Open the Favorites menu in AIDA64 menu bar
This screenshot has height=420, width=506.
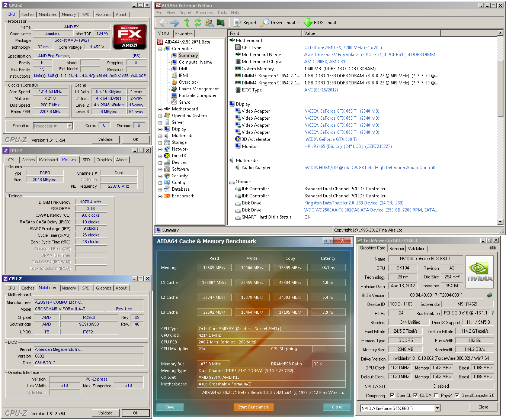205,13
